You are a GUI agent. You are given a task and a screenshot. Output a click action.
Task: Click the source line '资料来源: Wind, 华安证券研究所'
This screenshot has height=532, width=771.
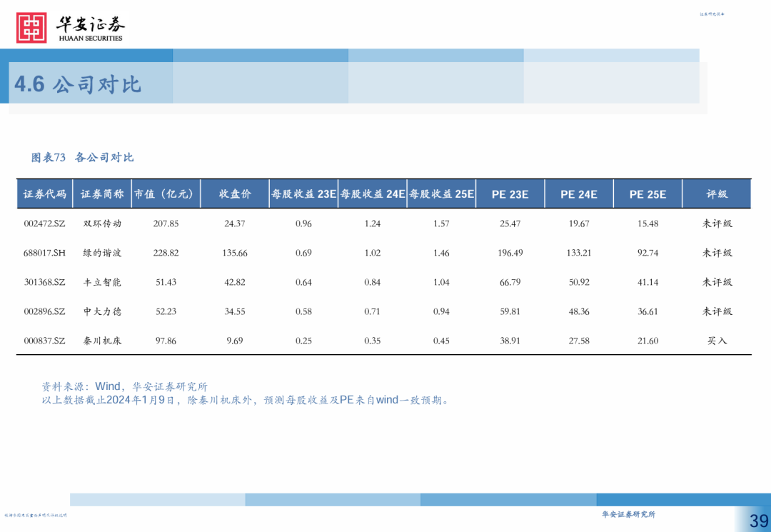124,386
